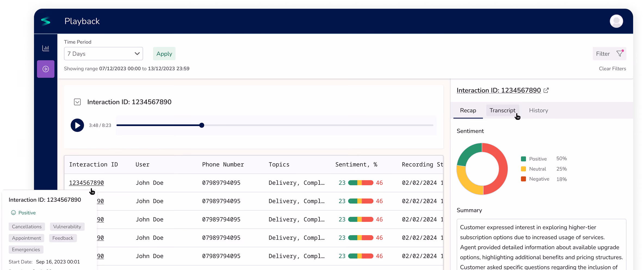Click the filter funnel icon
Image resolution: width=644 pixels, height=270 pixels.
pyautogui.click(x=620, y=53)
